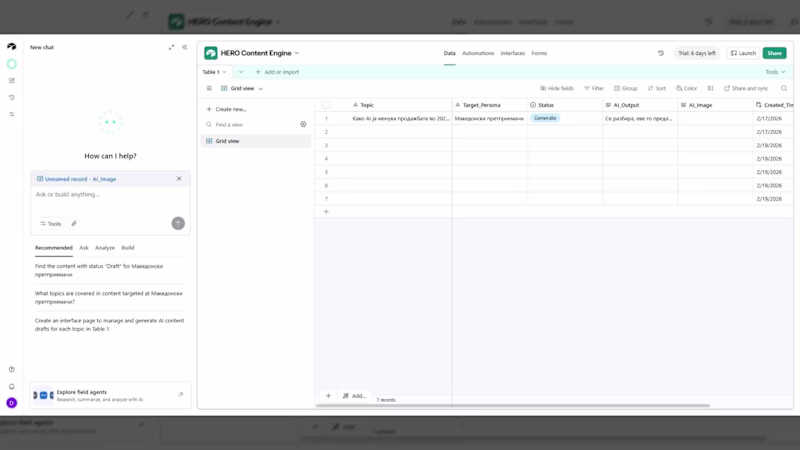Viewport: 800px width, 450px height.
Task: Send the chat message arrow button
Action: tap(178, 223)
